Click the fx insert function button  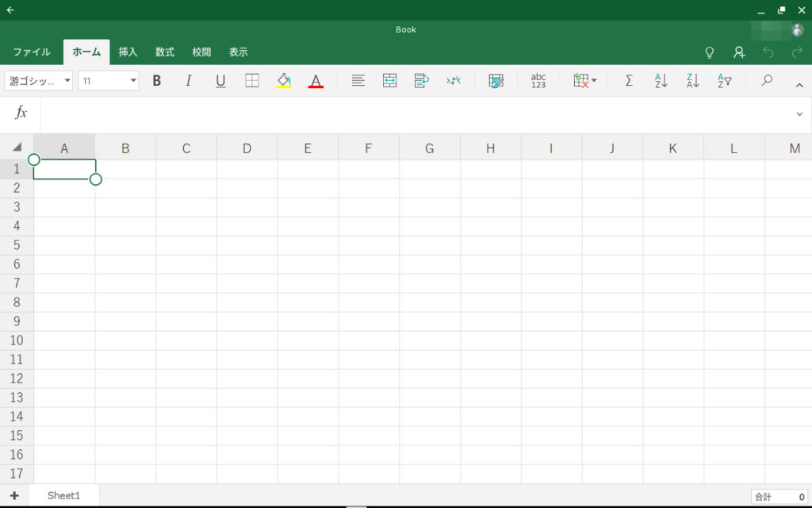(x=21, y=113)
